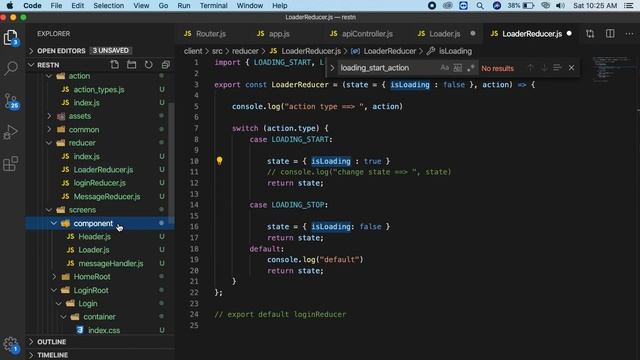
Task: Open the Terminal menu
Action: [x=213, y=6]
